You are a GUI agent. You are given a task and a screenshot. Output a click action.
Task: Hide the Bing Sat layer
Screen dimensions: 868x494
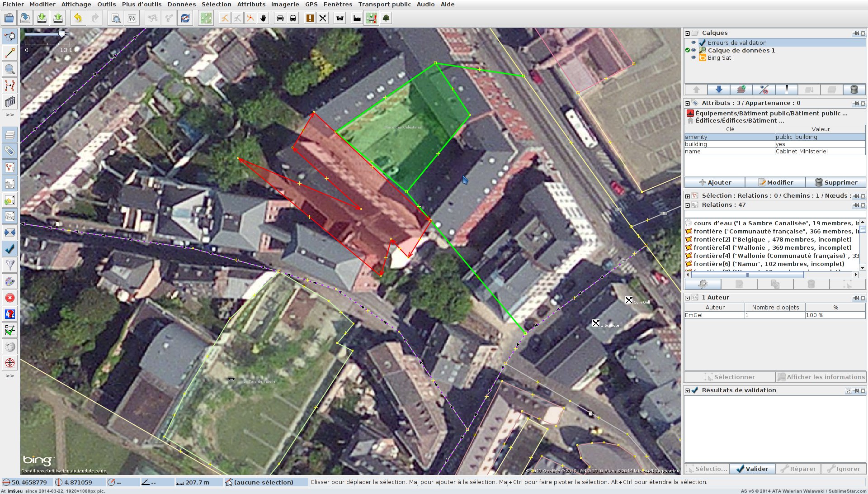693,58
